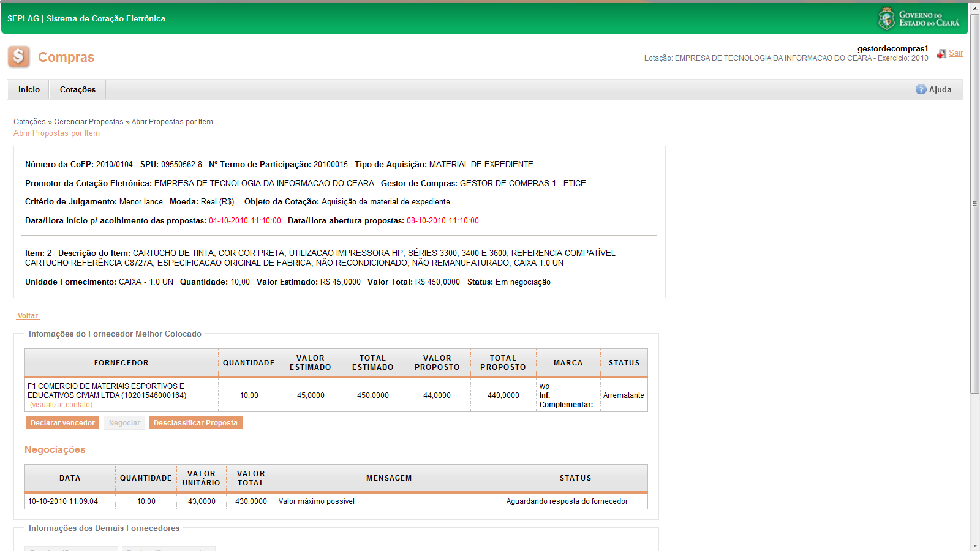980x551 pixels.
Task: Click the Negociar button
Action: (124, 423)
